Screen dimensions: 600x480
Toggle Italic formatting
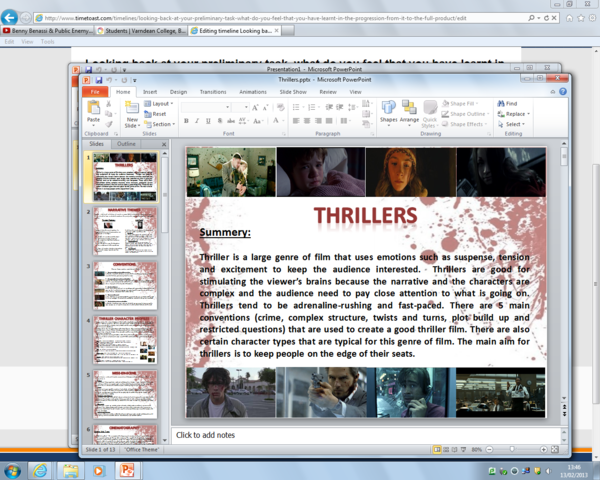[197, 121]
